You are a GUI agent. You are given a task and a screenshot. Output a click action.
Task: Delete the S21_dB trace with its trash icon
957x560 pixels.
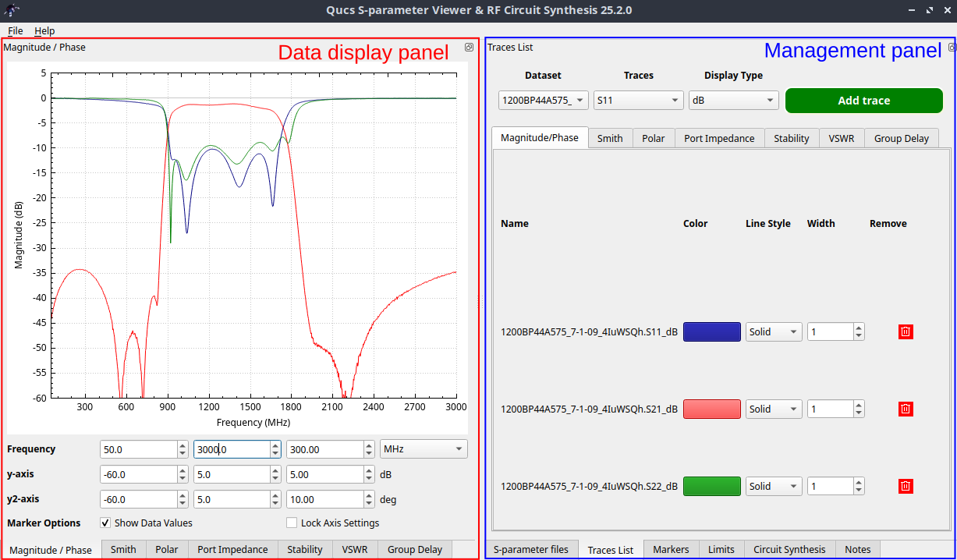click(x=905, y=409)
